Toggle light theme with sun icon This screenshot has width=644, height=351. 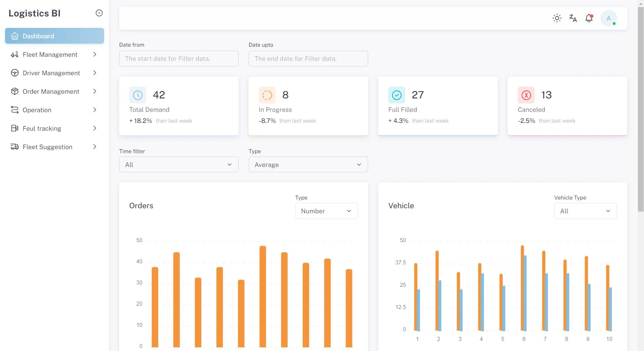(x=557, y=18)
